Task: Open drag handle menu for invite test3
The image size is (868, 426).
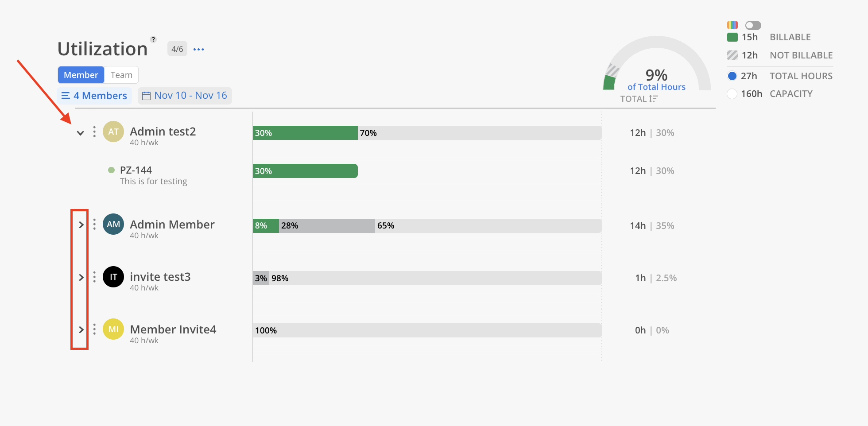Action: (x=94, y=277)
